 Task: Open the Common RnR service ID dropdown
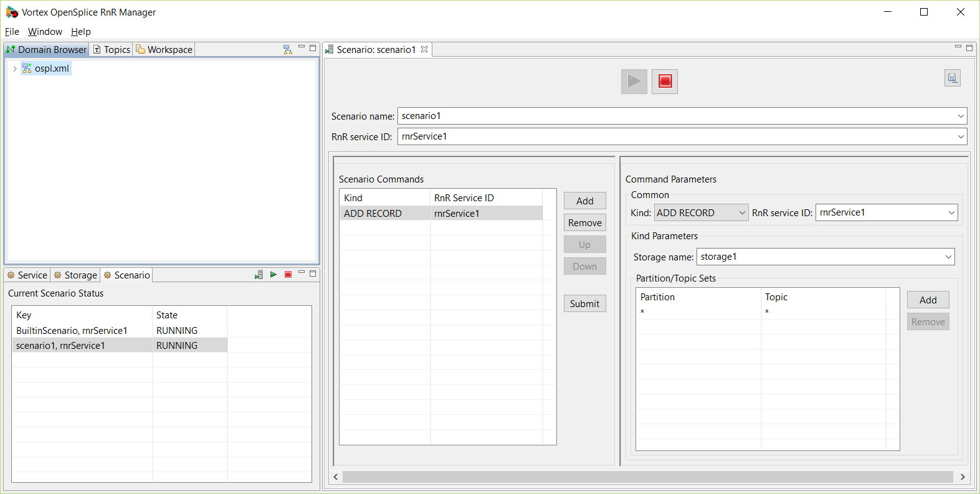951,212
